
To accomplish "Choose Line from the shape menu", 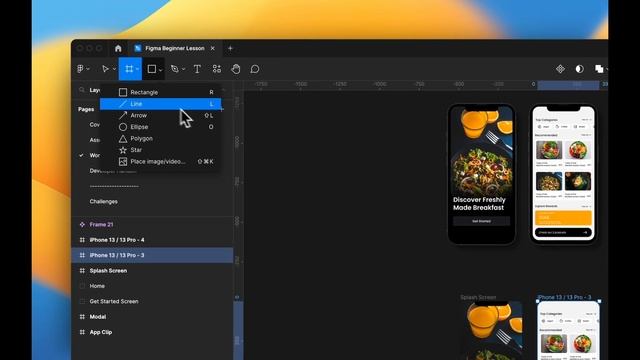I will [160, 104].
